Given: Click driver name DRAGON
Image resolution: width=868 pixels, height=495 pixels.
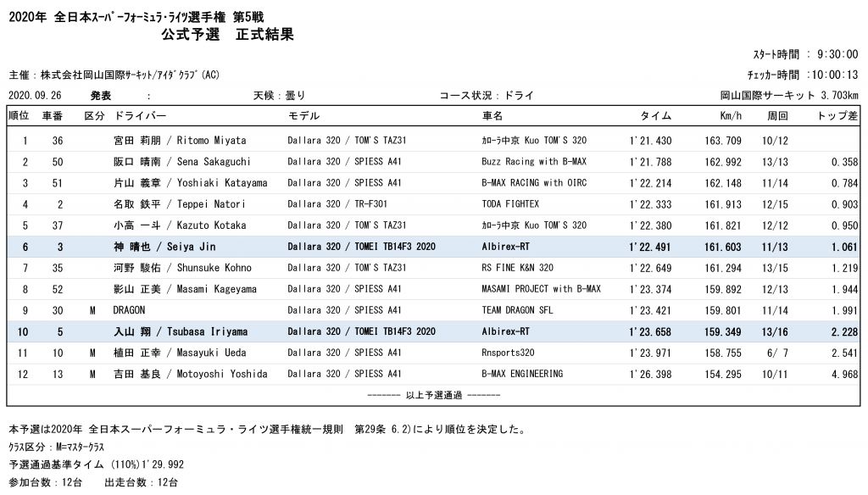Looking at the screenshot, I should pos(129,310).
